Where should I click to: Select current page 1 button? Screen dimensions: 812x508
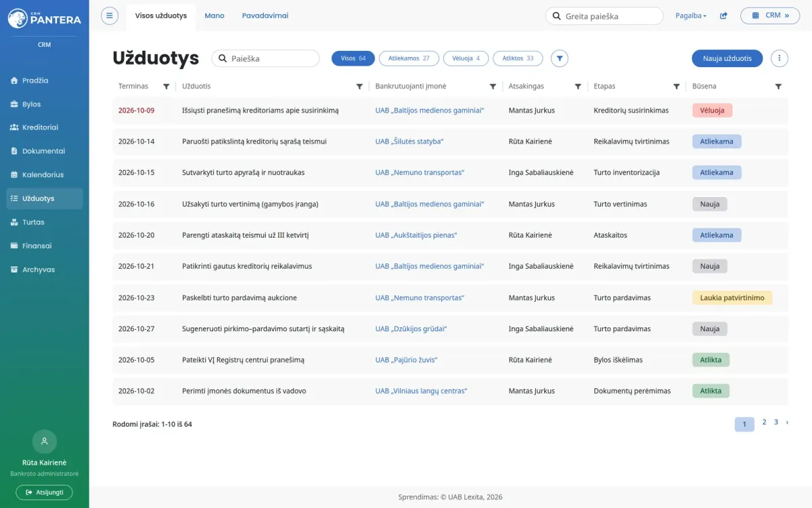tap(744, 424)
